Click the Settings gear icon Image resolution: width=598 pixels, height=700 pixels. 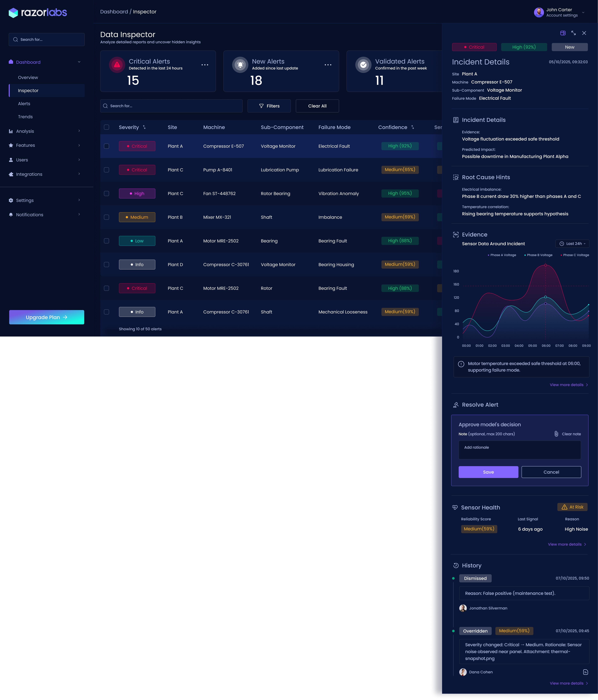click(11, 200)
